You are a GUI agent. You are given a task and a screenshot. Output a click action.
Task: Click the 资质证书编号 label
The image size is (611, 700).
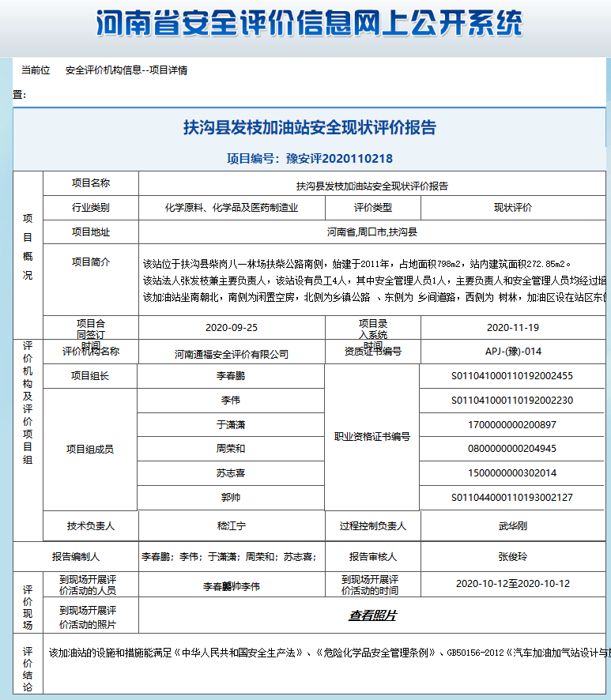coord(373,352)
